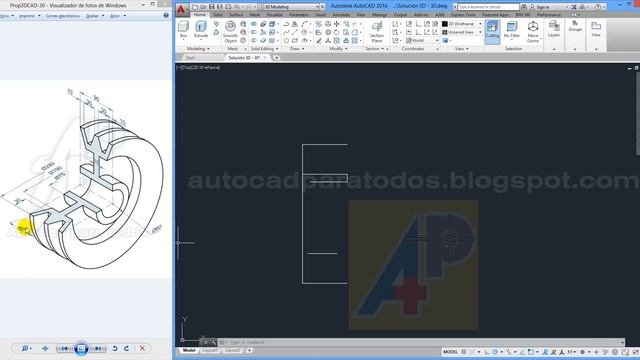Click the Plot icon in quick access toolbar

pyautogui.click(x=228, y=7)
